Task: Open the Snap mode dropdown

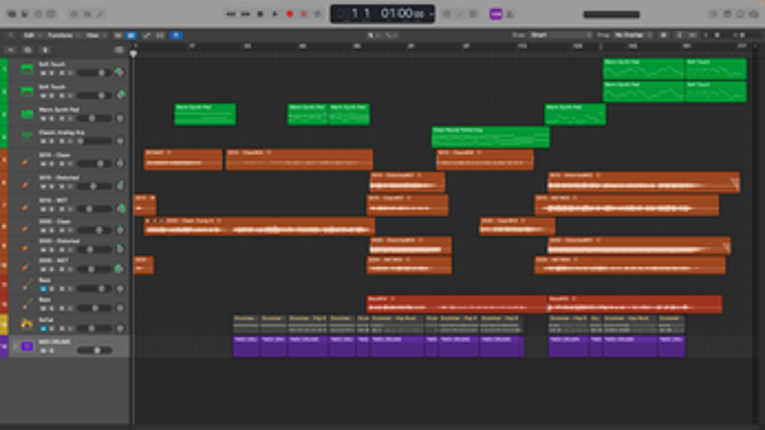Action: tap(562, 35)
